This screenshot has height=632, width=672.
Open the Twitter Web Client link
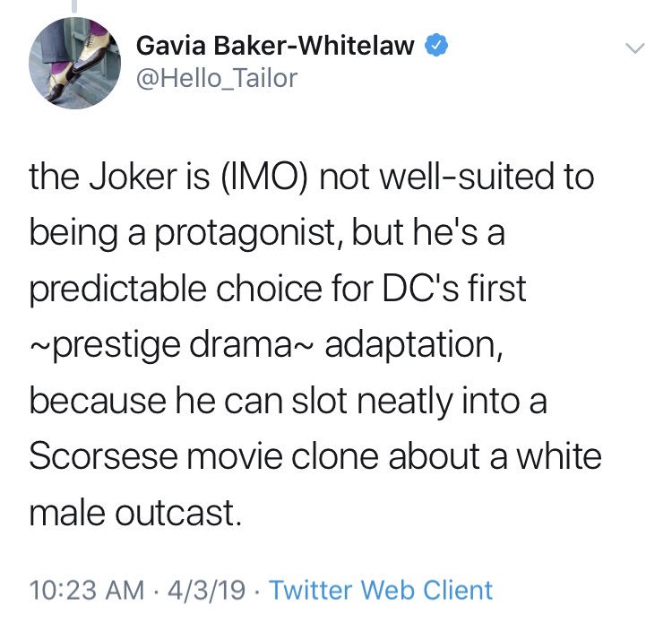pyautogui.click(x=381, y=590)
